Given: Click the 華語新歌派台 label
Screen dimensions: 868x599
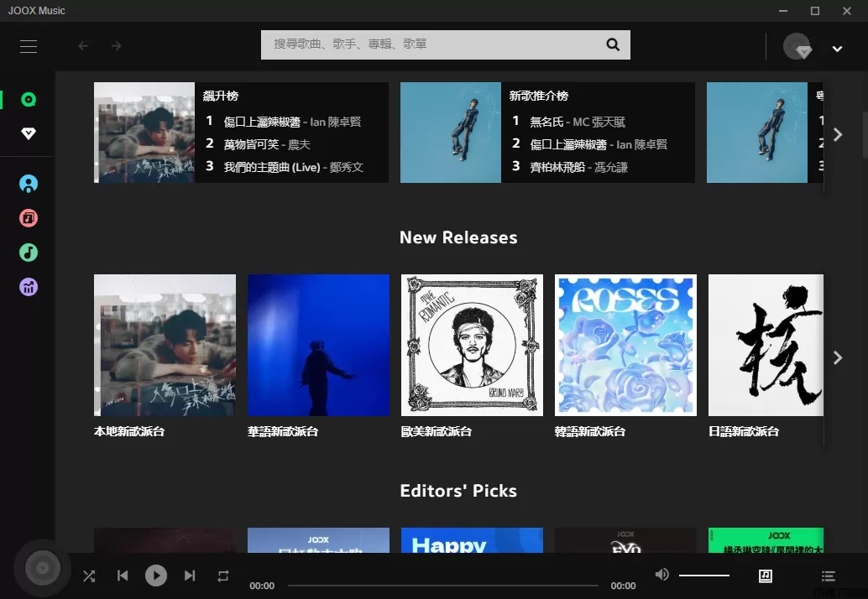Looking at the screenshot, I should click(283, 431).
